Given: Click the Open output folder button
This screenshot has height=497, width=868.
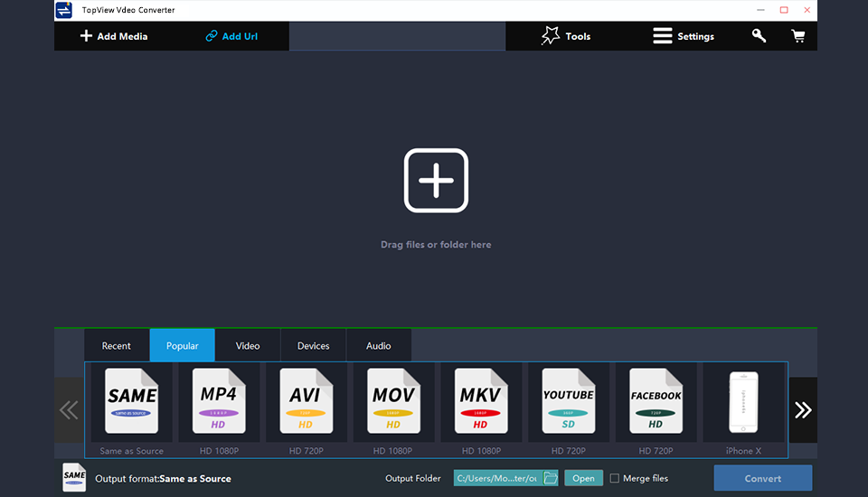Looking at the screenshot, I should click(583, 478).
